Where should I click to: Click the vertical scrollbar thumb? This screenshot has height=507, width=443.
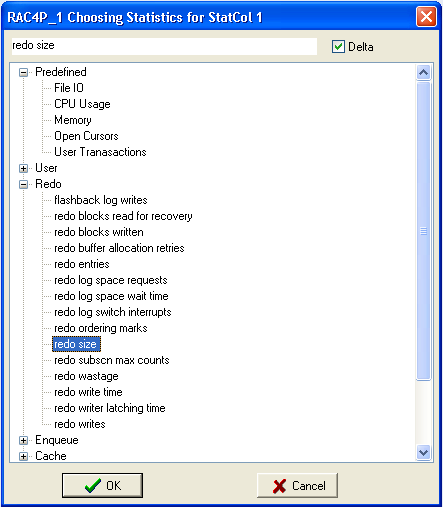click(x=423, y=231)
